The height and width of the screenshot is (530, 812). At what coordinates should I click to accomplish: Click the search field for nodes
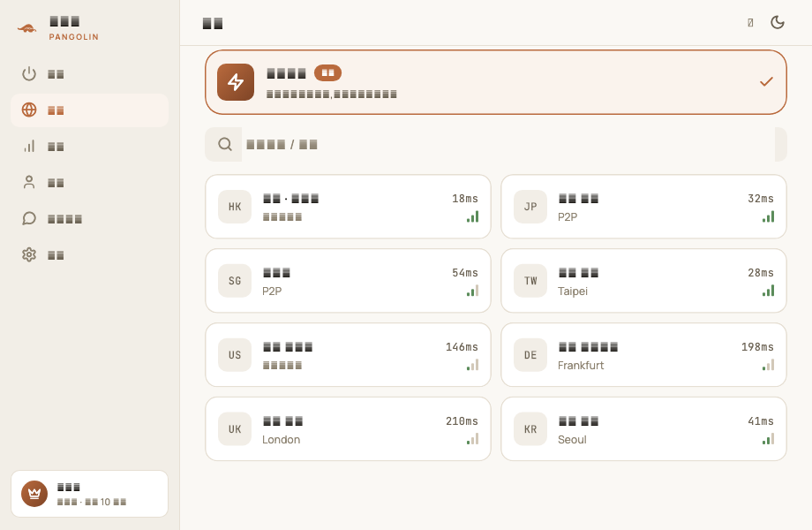point(496,144)
